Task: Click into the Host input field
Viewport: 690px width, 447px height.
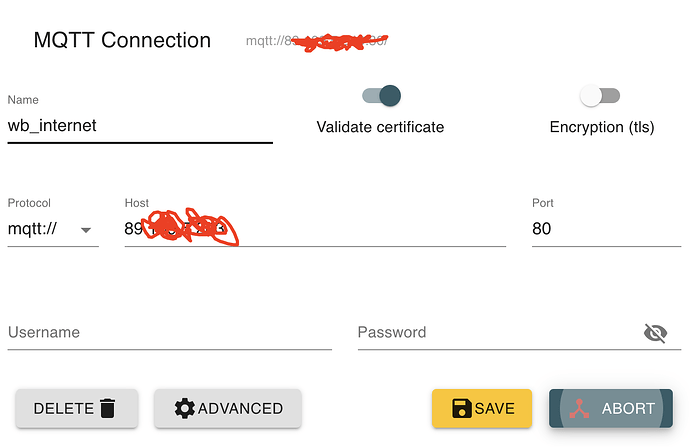Action: [x=315, y=229]
